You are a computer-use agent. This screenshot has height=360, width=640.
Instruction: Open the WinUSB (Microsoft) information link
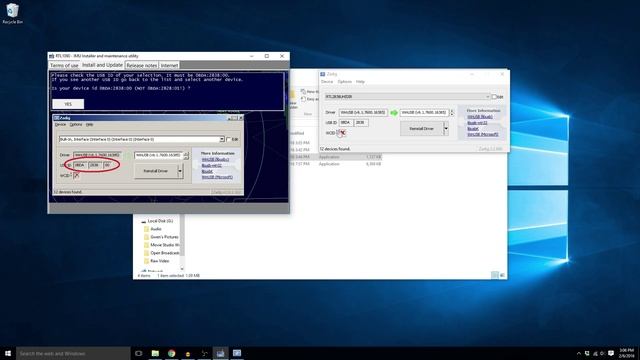[482, 134]
